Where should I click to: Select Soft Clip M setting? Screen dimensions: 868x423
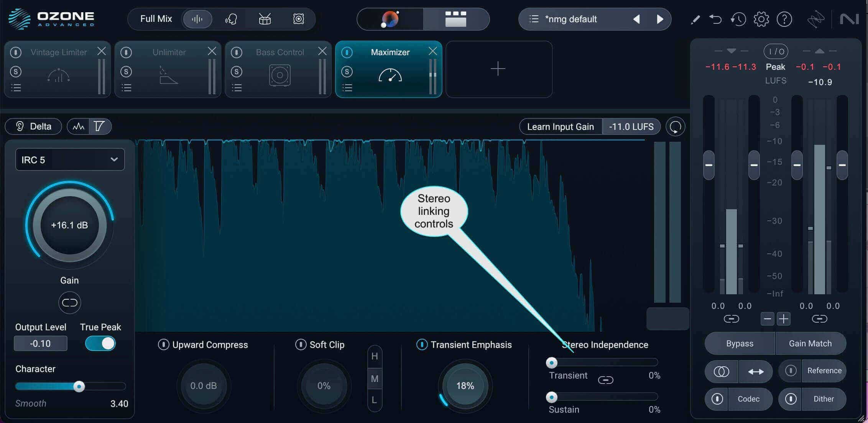click(x=375, y=379)
